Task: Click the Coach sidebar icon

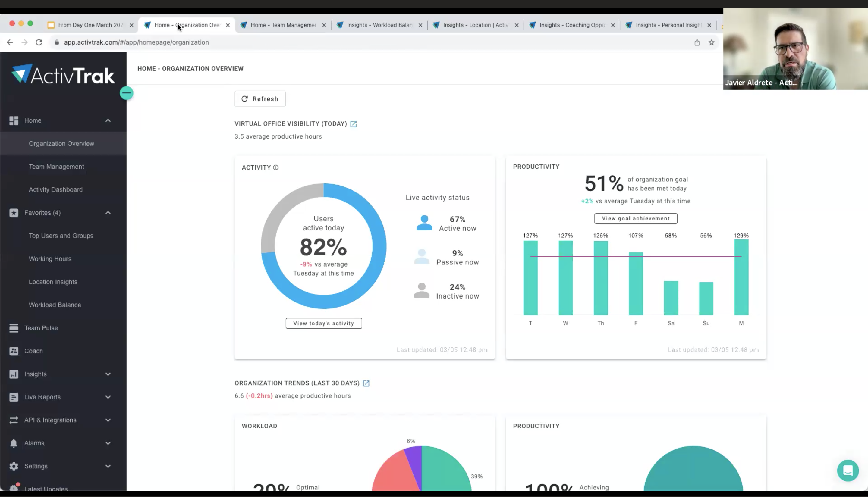Action: pyautogui.click(x=14, y=351)
